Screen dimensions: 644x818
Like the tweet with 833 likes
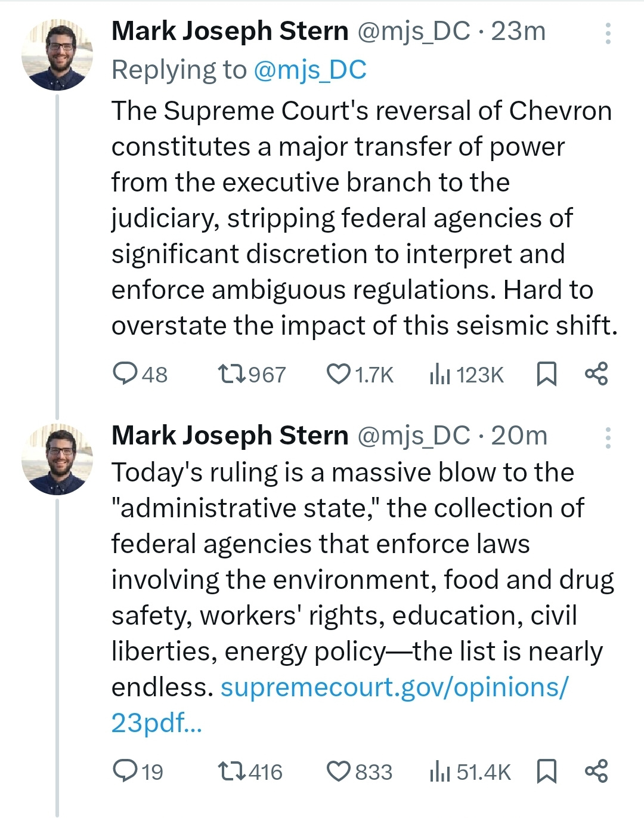click(x=339, y=771)
